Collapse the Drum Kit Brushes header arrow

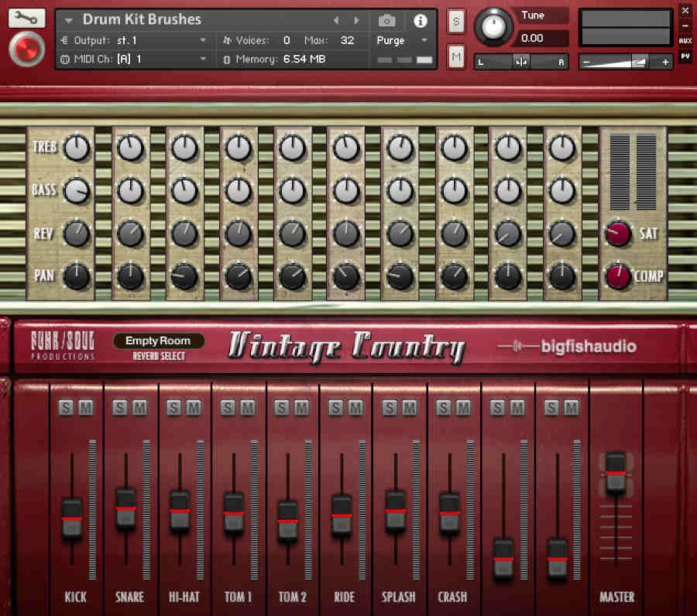tap(67, 21)
